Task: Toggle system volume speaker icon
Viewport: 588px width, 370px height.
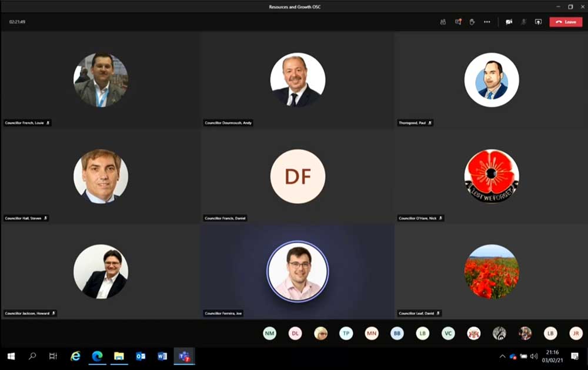Action: [534, 356]
